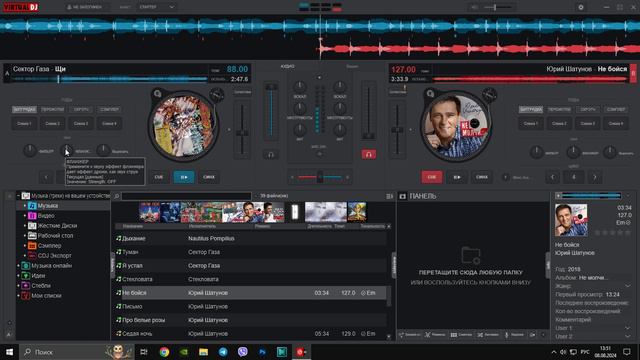Trigger pad 4 on right deck

(x=616, y=123)
